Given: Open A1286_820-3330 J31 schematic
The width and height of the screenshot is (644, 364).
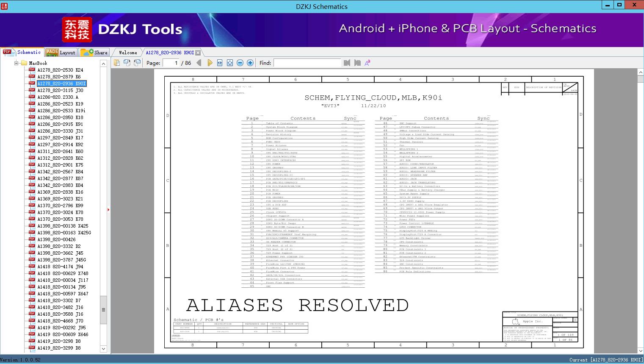Looking at the screenshot, I should pyautogui.click(x=60, y=131).
